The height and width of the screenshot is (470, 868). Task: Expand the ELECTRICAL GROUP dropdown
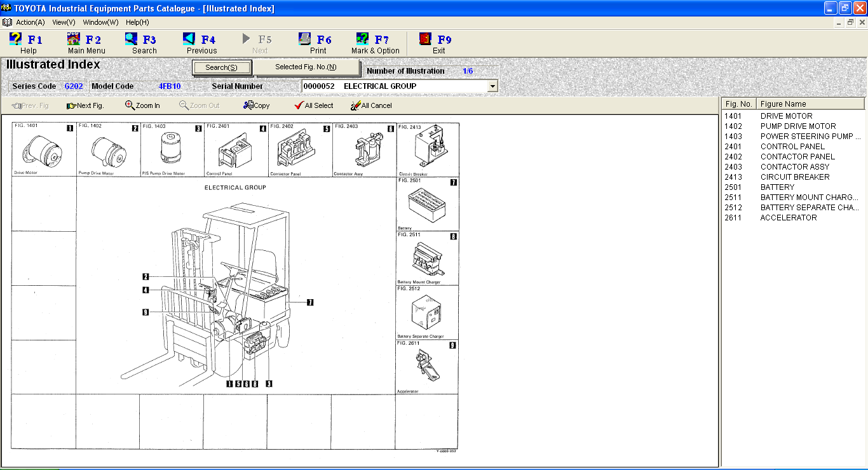[492, 86]
